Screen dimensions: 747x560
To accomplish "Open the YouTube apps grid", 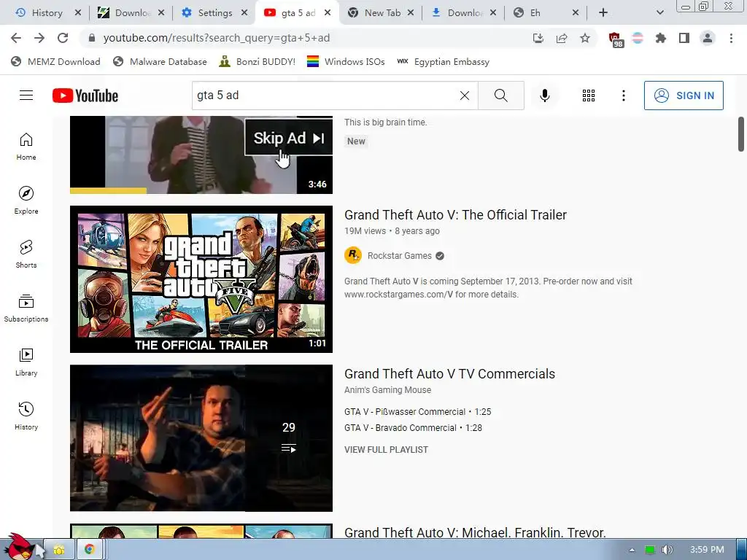I will click(589, 96).
